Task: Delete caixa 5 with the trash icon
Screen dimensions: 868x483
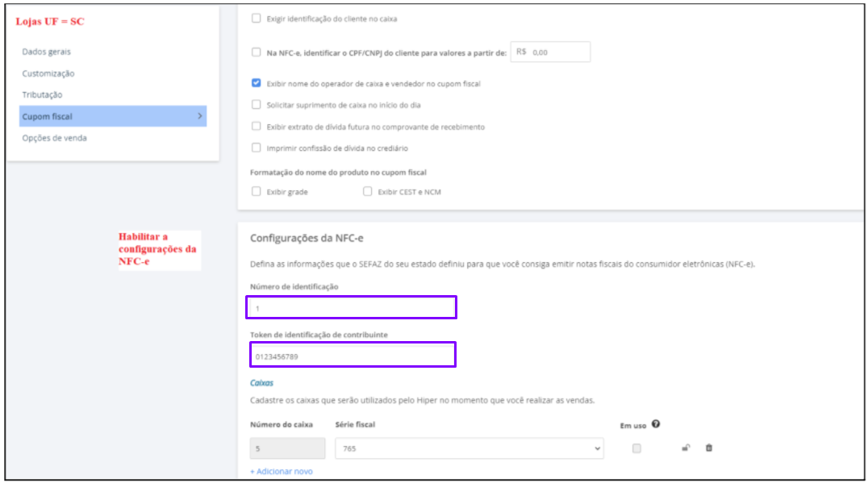Action: click(x=709, y=448)
